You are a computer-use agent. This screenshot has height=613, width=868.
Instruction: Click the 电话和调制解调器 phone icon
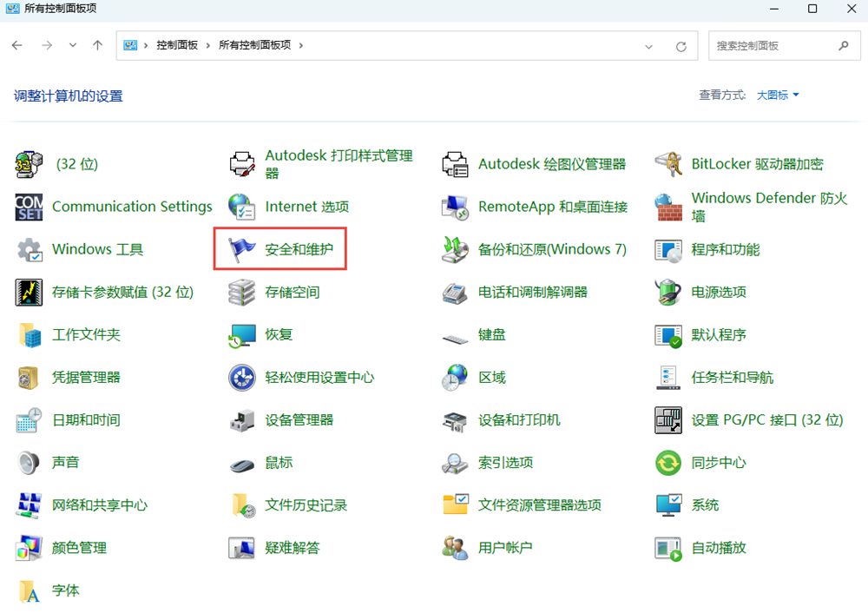pos(455,292)
